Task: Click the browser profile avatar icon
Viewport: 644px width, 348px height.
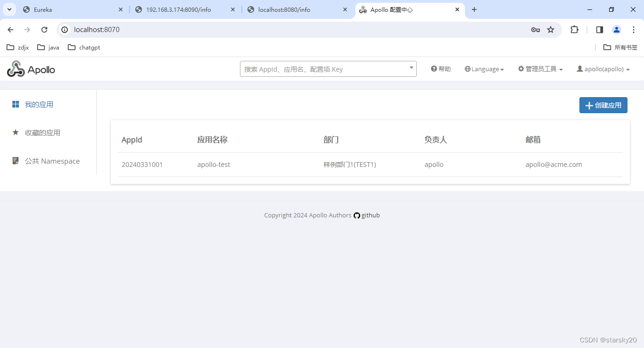Action: 616,29
